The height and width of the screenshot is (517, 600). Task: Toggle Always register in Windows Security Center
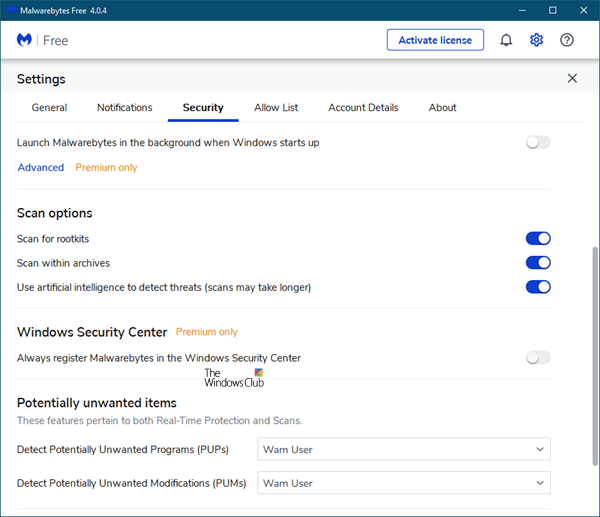(538, 358)
